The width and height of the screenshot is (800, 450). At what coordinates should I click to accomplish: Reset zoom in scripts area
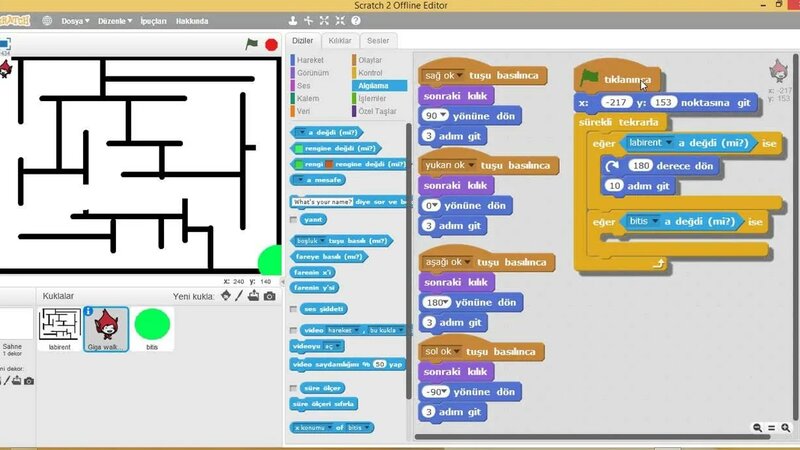[x=771, y=428]
